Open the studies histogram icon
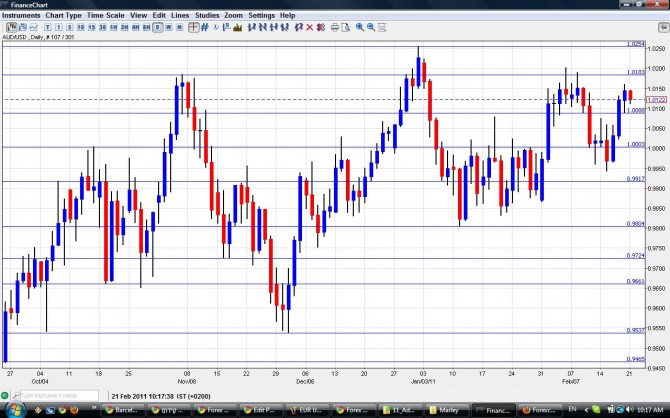 (x=237, y=27)
